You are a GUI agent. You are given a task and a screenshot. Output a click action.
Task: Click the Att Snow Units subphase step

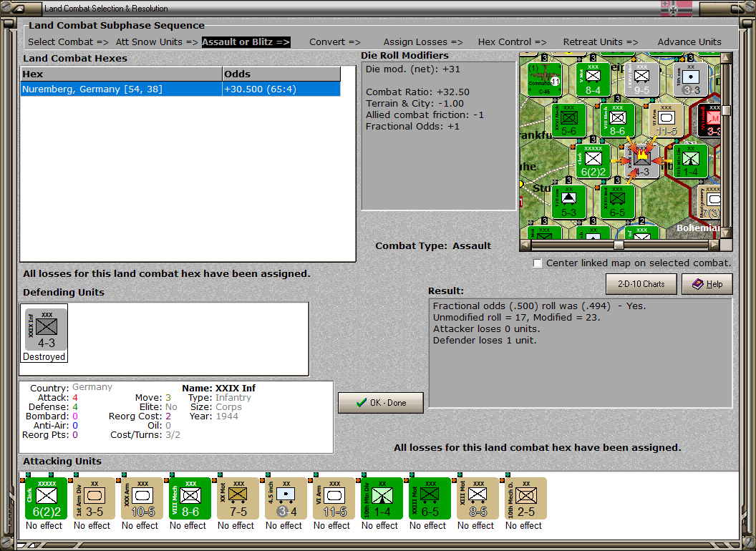(x=157, y=42)
